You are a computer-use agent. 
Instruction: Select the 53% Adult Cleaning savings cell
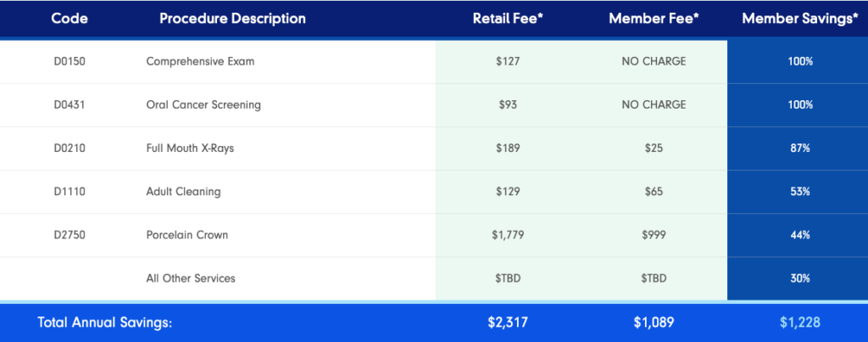click(800, 192)
